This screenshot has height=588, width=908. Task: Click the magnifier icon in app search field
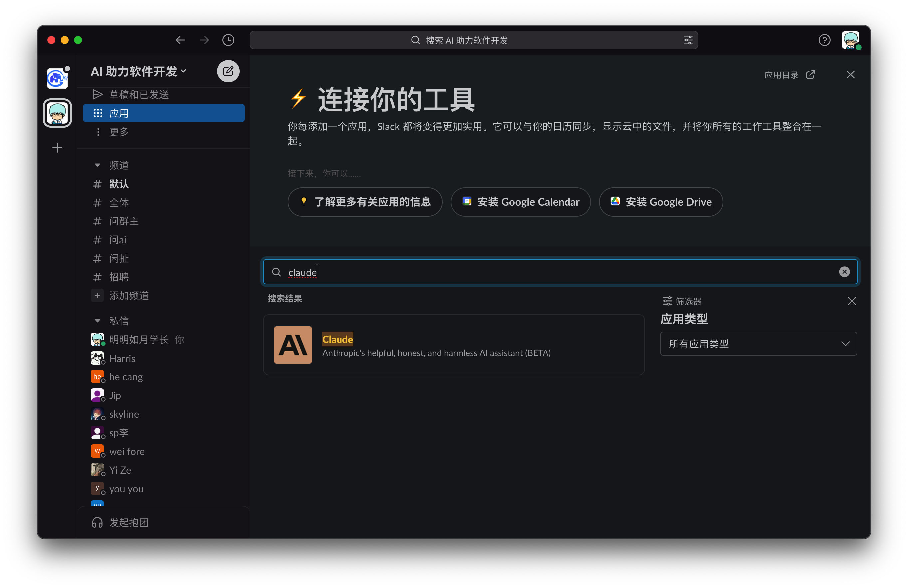coord(276,272)
